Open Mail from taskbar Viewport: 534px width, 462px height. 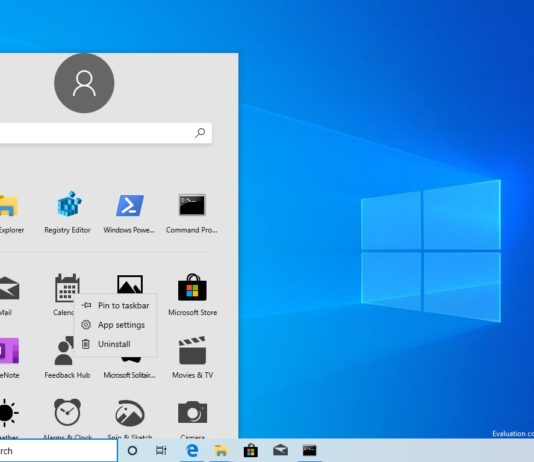280,450
